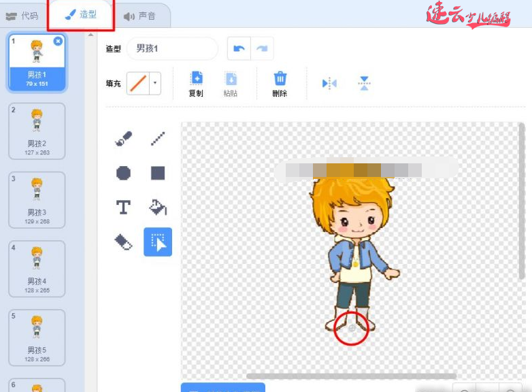Open the 填充 fill color dropdown
Viewport: 532px width, 392px height.
pyautogui.click(x=155, y=83)
